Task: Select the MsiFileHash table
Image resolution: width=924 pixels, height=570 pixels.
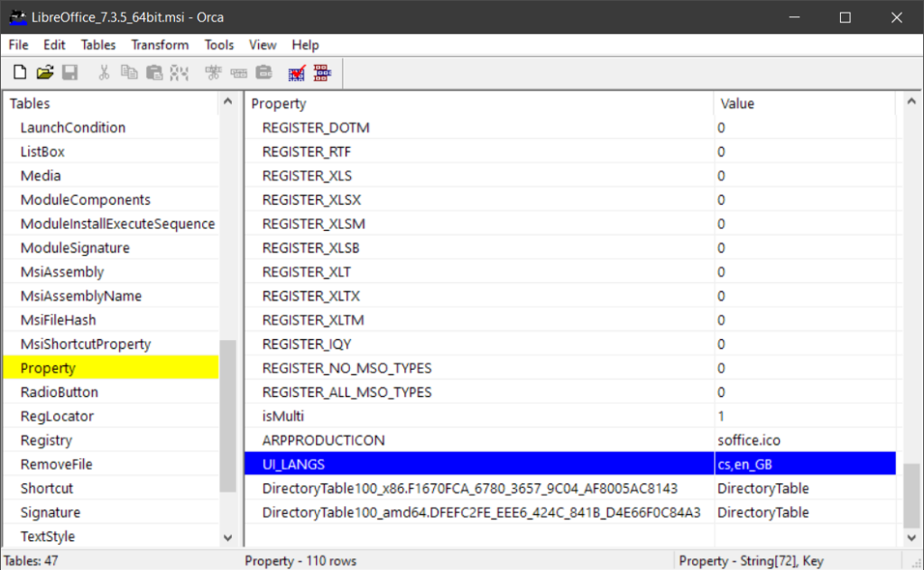Action: pos(111,320)
